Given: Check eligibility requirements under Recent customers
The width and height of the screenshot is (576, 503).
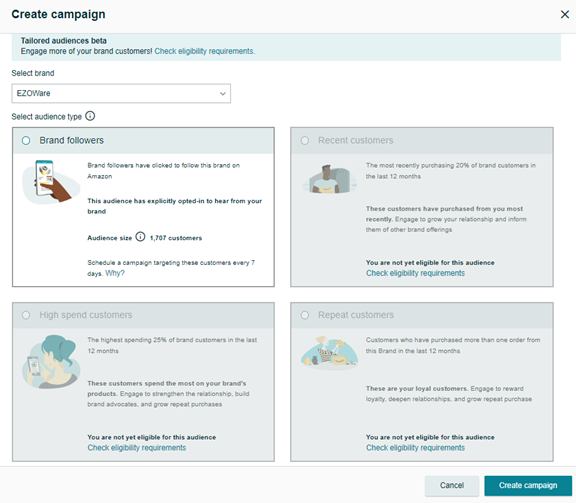Looking at the screenshot, I should [415, 273].
